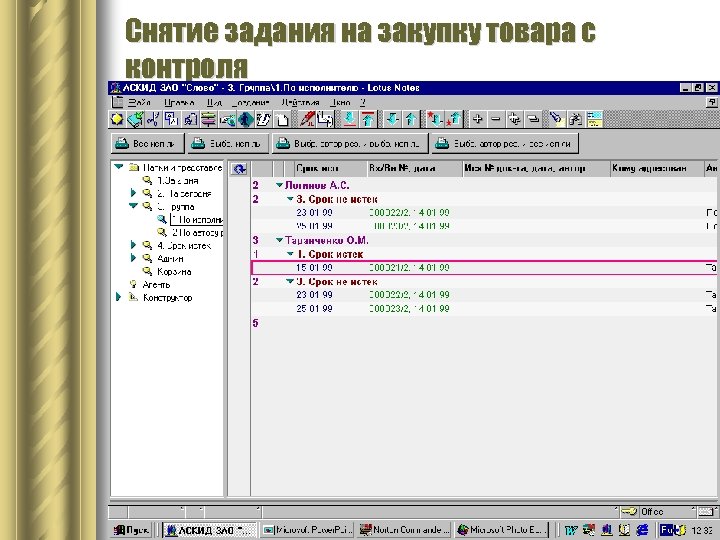Screen dimensions: 720x540
Task: Click the blue refresh icon above the list
Action: (239, 169)
